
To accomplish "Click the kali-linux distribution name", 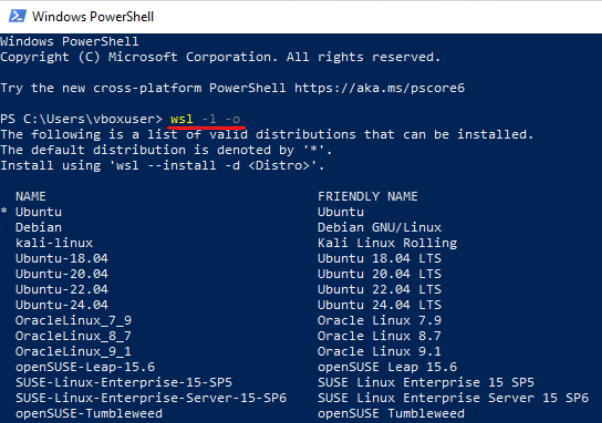I will pyautogui.click(x=54, y=243).
